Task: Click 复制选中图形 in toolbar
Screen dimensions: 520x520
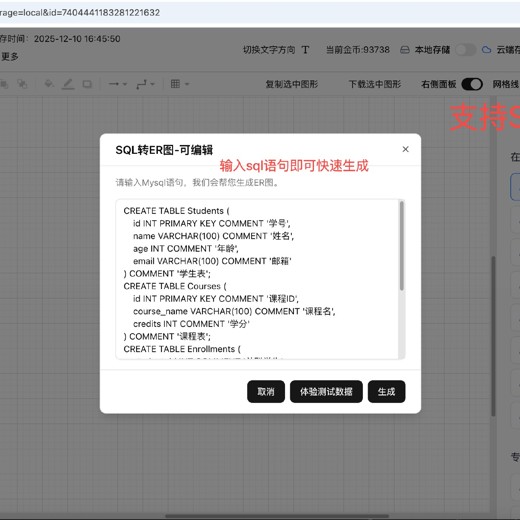Action: click(292, 84)
